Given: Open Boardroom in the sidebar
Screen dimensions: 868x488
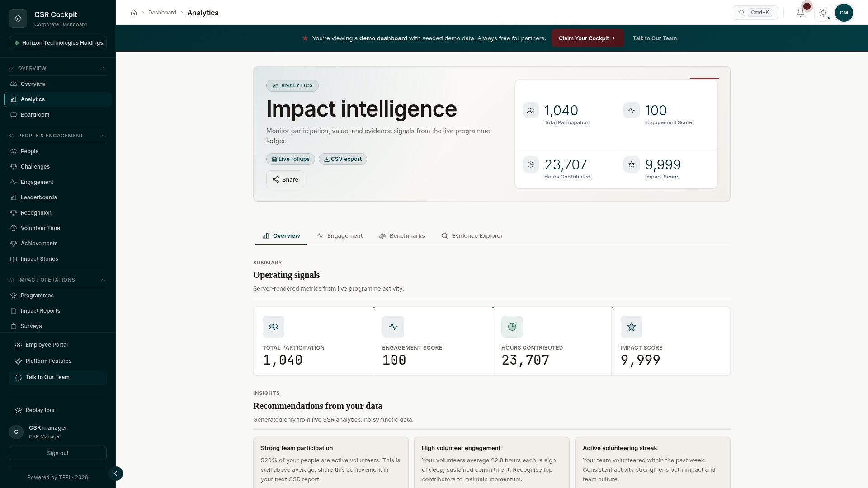Looking at the screenshot, I should click(x=58, y=115).
